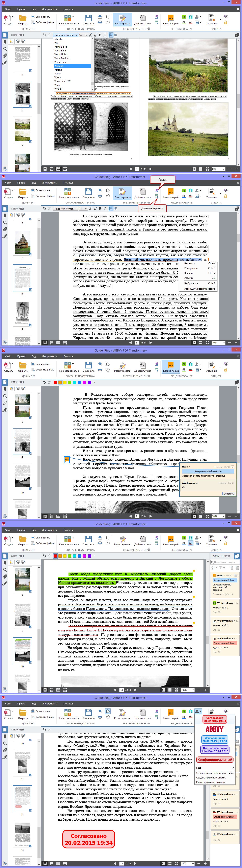The width and height of the screenshot is (242, 868).
Task: Open the stamp tool dropdown in the ribbon
Action: (x=201, y=712)
